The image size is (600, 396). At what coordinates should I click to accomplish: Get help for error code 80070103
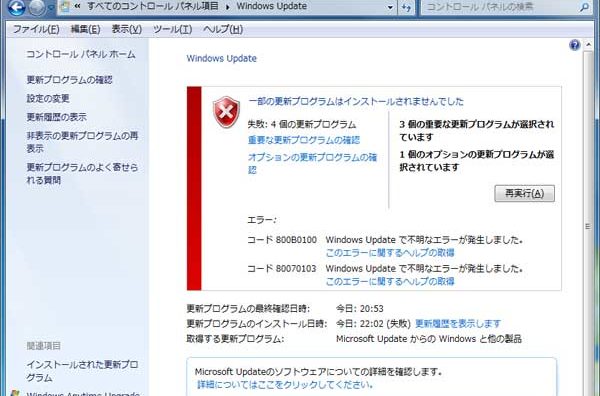coord(390,281)
